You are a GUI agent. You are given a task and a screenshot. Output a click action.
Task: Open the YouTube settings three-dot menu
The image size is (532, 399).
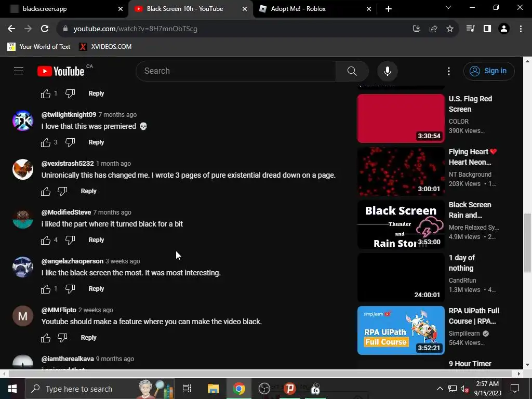(x=448, y=71)
